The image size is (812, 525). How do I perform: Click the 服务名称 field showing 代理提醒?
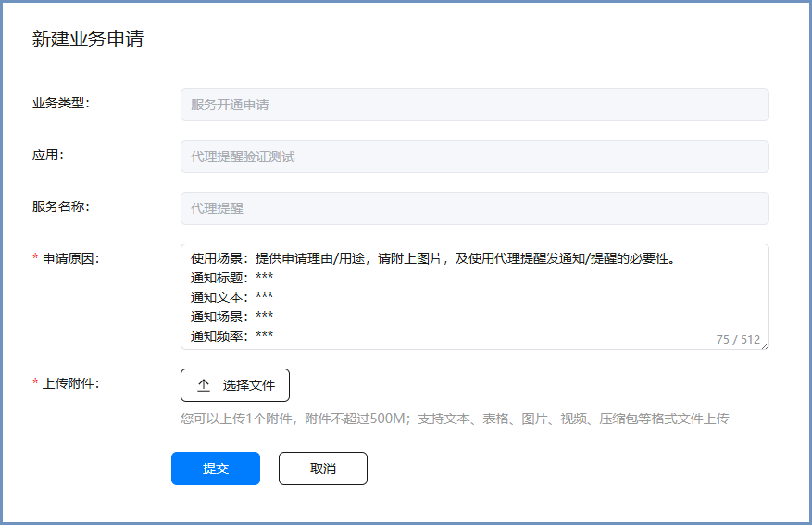pyautogui.click(x=474, y=208)
